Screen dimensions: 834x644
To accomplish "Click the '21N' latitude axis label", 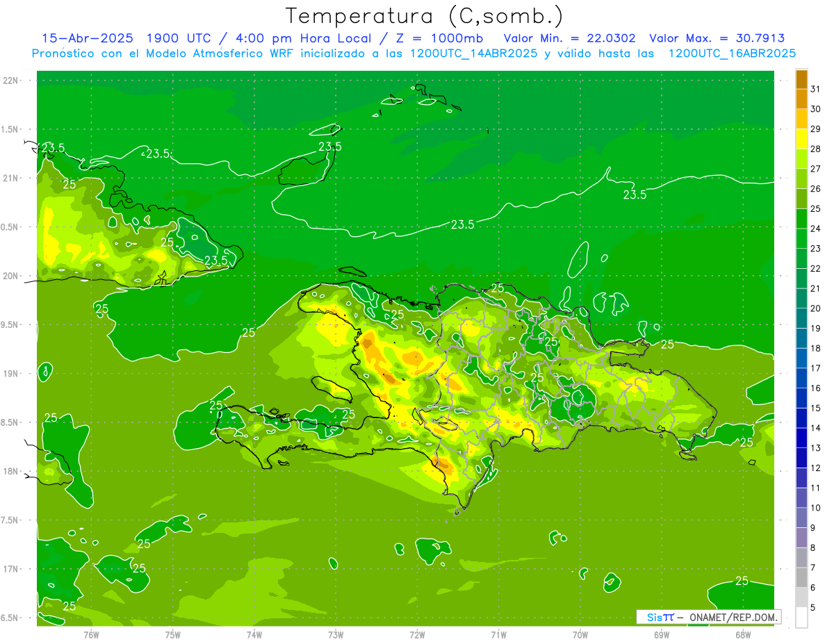I will coord(11,178).
